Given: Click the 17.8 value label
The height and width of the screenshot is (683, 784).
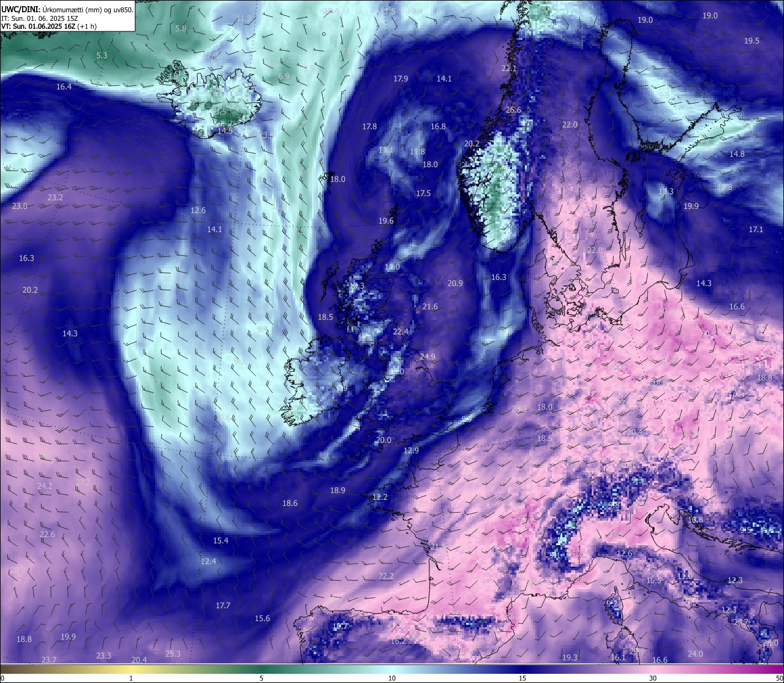Looking at the screenshot, I should pyautogui.click(x=369, y=127).
